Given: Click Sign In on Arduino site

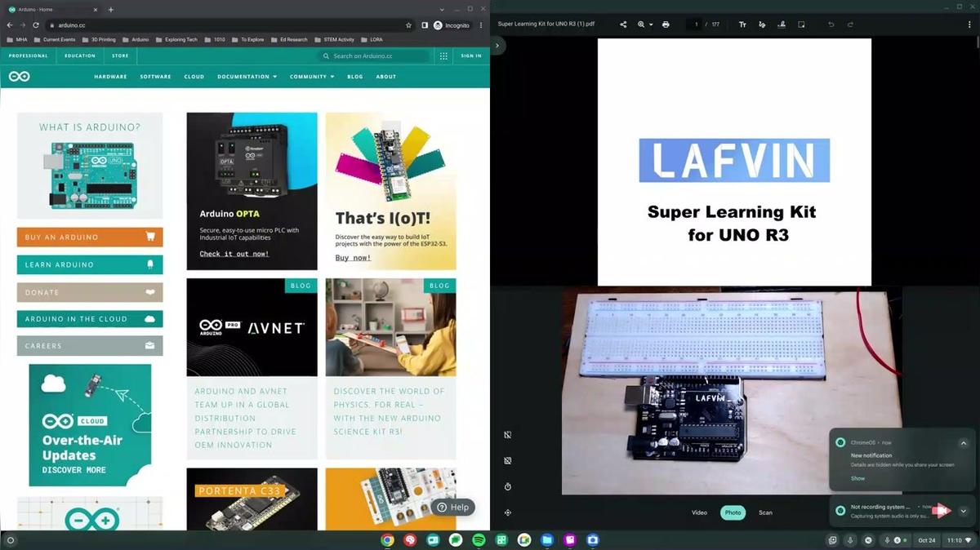Looking at the screenshot, I should [x=471, y=56].
